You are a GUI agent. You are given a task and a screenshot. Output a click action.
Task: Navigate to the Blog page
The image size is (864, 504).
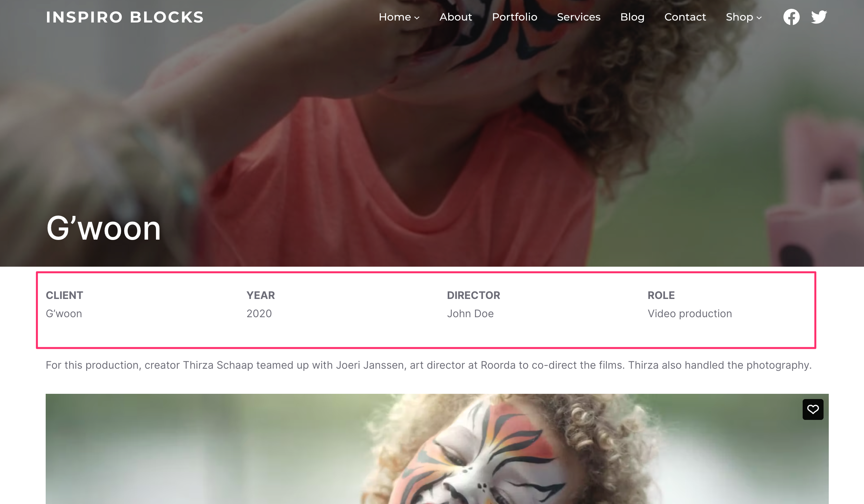click(x=632, y=17)
